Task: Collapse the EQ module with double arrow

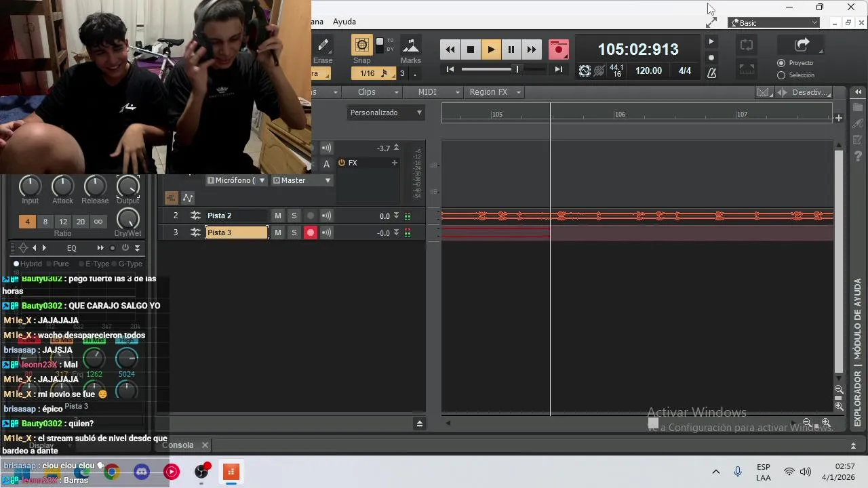Action: tap(137, 248)
